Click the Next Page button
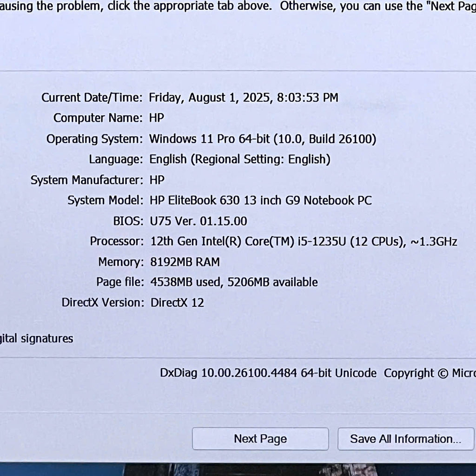 (260, 439)
